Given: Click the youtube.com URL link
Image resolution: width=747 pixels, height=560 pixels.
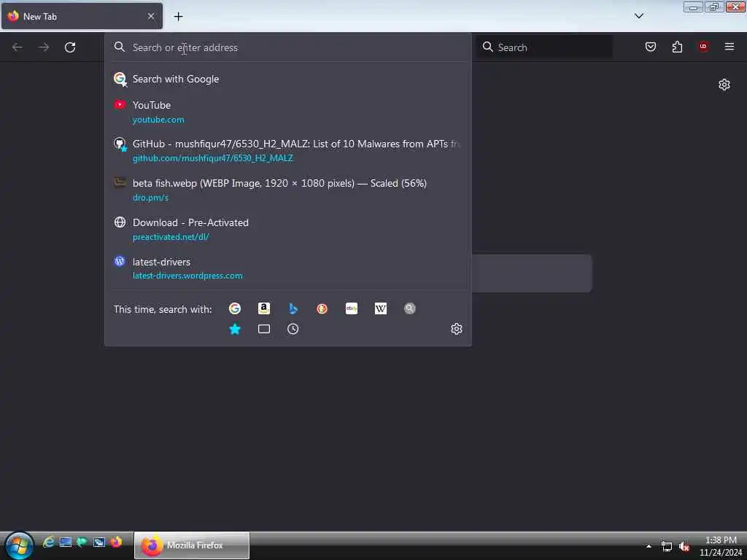Looking at the screenshot, I should pos(158,120).
